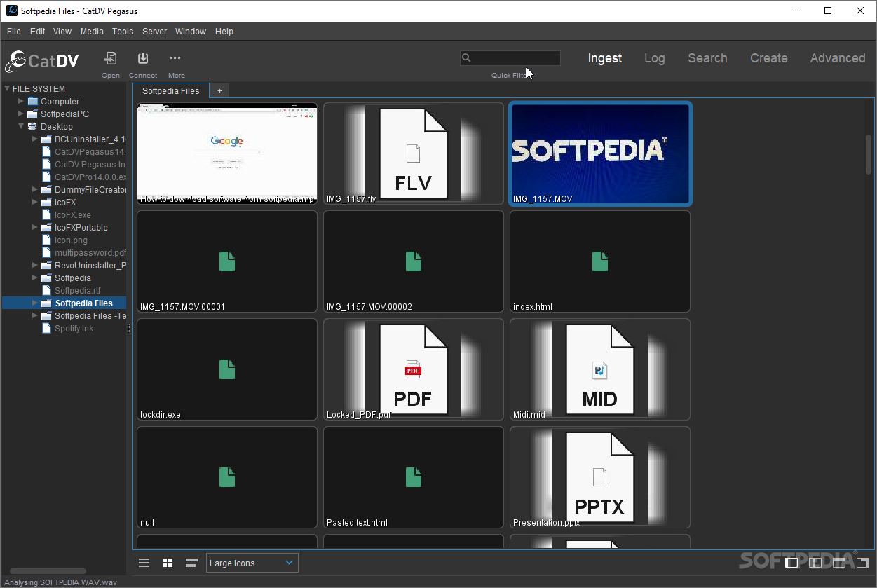
Task: Select multipassword.pdf in the tree
Action: pyautogui.click(x=90, y=252)
